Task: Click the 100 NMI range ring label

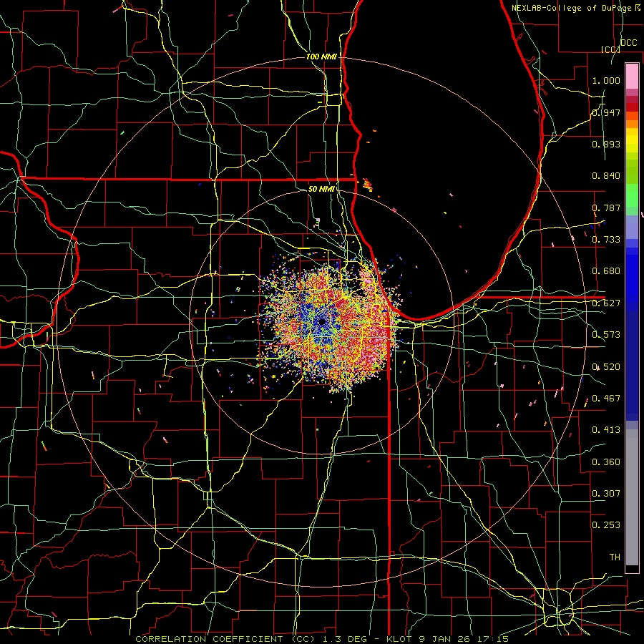Action: coord(321,57)
